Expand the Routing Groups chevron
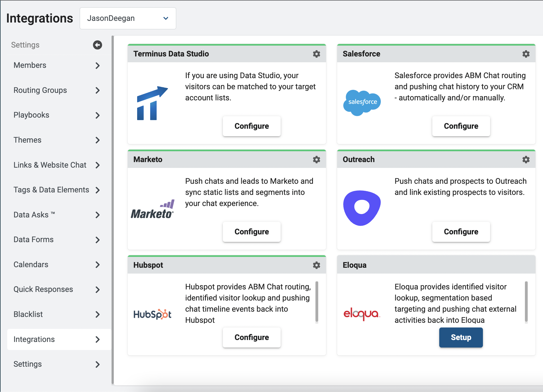Viewport: 543px width, 392px height. tap(97, 90)
